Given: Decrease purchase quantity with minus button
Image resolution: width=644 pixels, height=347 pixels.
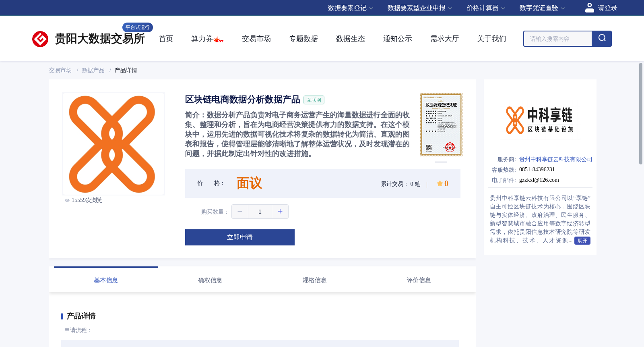Looking at the screenshot, I should pos(240,212).
